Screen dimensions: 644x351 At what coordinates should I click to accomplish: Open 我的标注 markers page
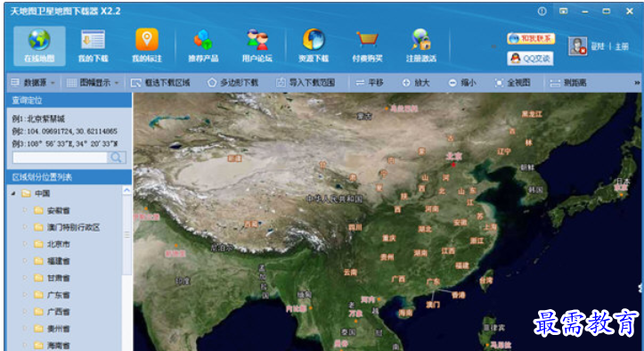147,45
